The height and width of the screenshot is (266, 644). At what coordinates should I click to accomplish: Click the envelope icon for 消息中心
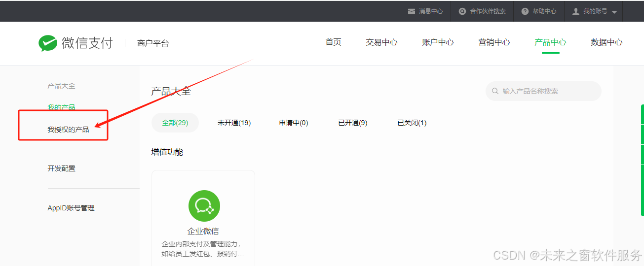(x=412, y=11)
